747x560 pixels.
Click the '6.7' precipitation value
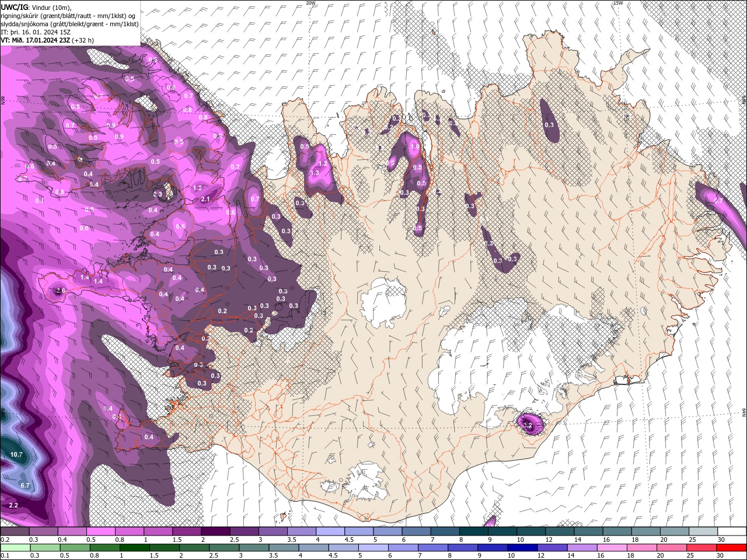[x=25, y=485]
